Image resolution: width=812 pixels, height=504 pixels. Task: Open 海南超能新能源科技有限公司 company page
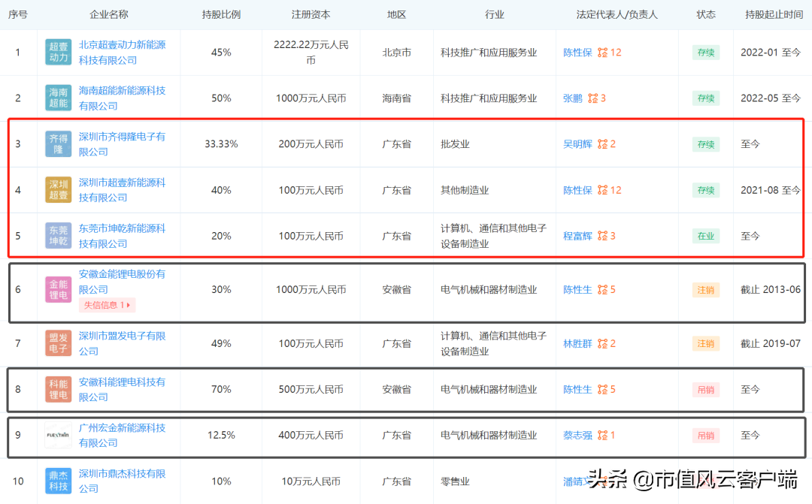pyautogui.click(x=123, y=98)
